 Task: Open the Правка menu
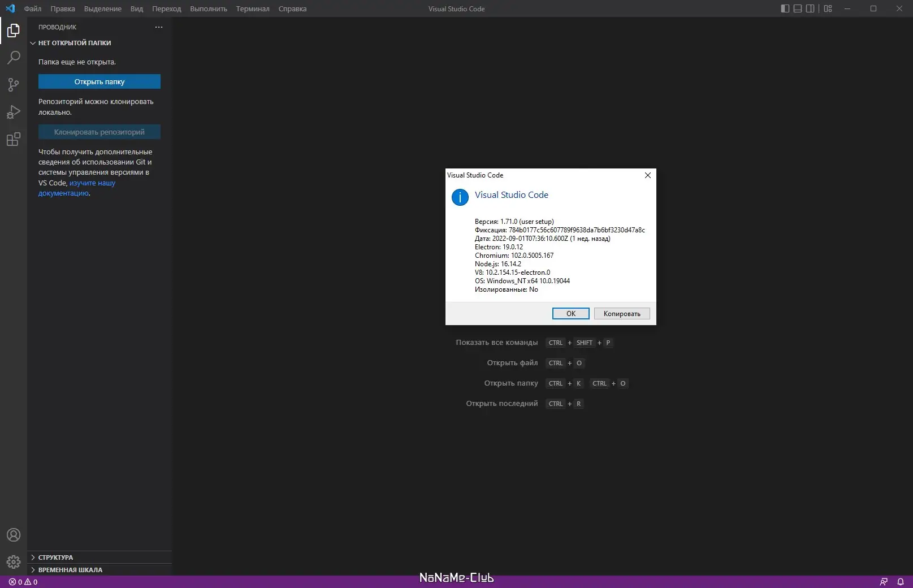63,8
